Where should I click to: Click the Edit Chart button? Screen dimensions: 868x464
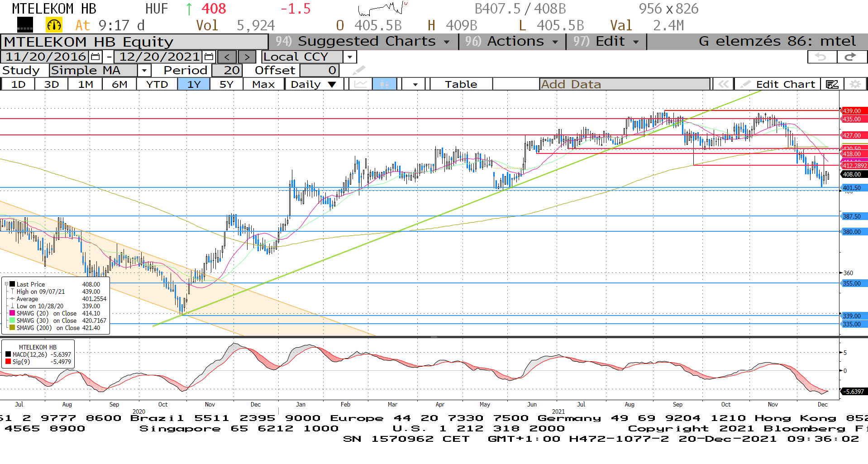coord(778,84)
